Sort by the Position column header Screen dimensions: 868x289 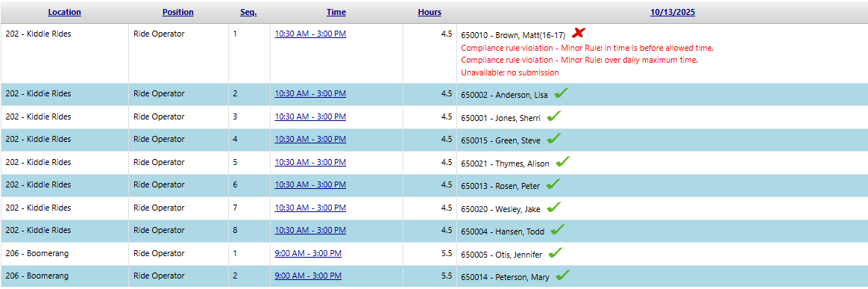(x=177, y=12)
